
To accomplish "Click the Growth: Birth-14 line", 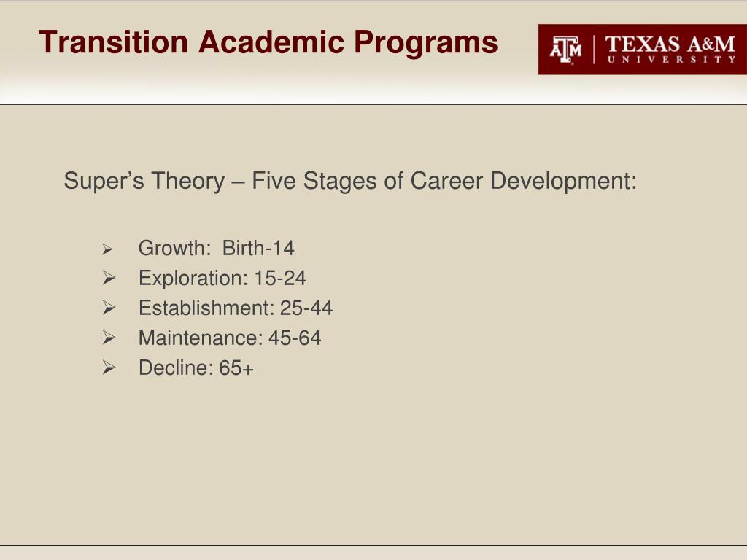I will [x=216, y=248].
